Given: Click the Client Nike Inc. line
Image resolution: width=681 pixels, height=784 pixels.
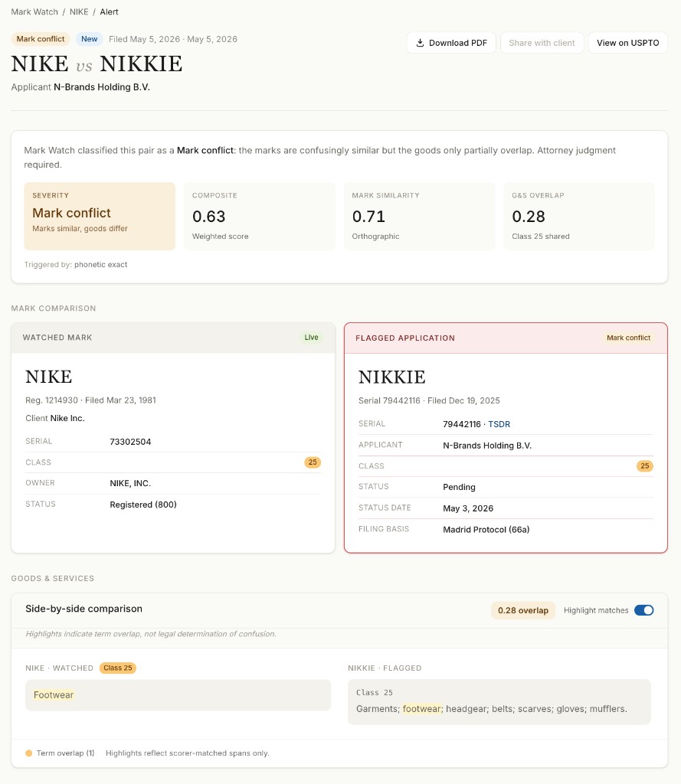Looking at the screenshot, I should [55, 418].
